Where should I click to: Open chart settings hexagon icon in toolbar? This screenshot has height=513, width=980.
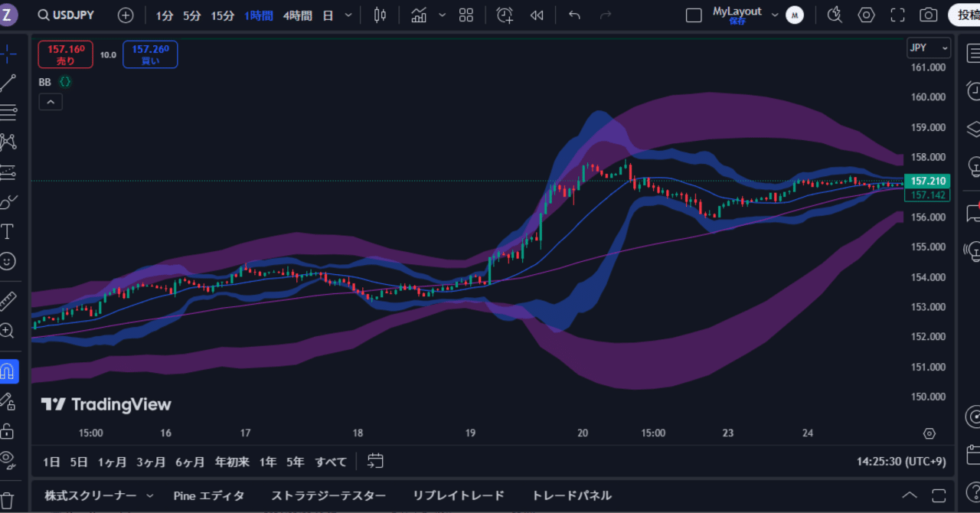[x=866, y=15]
